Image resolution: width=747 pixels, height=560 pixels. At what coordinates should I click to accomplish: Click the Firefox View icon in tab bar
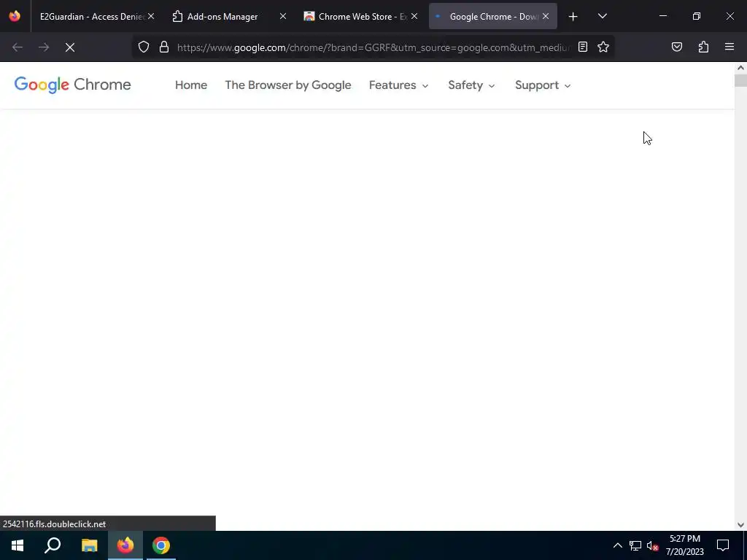point(15,16)
